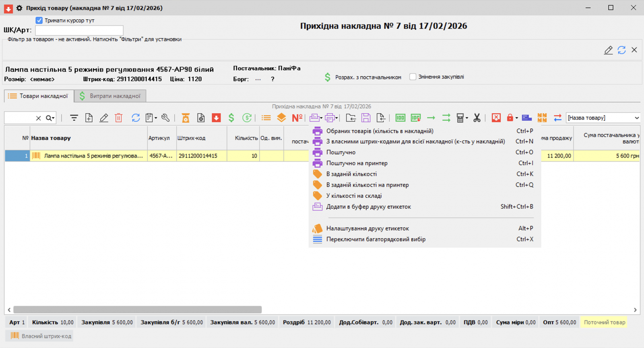Enable the 'Змінення закупівлі' checkbox
The width and height of the screenshot is (644, 348).
click(x=413, y=77)
